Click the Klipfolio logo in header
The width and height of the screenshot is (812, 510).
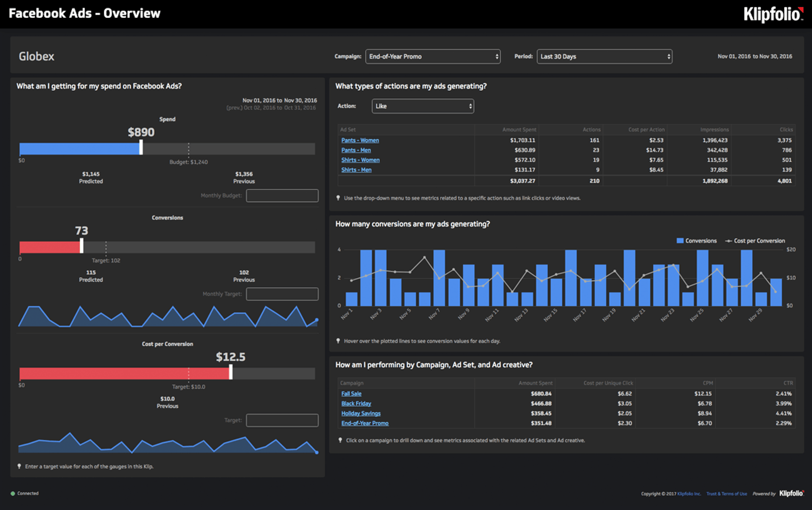(773, 14)
